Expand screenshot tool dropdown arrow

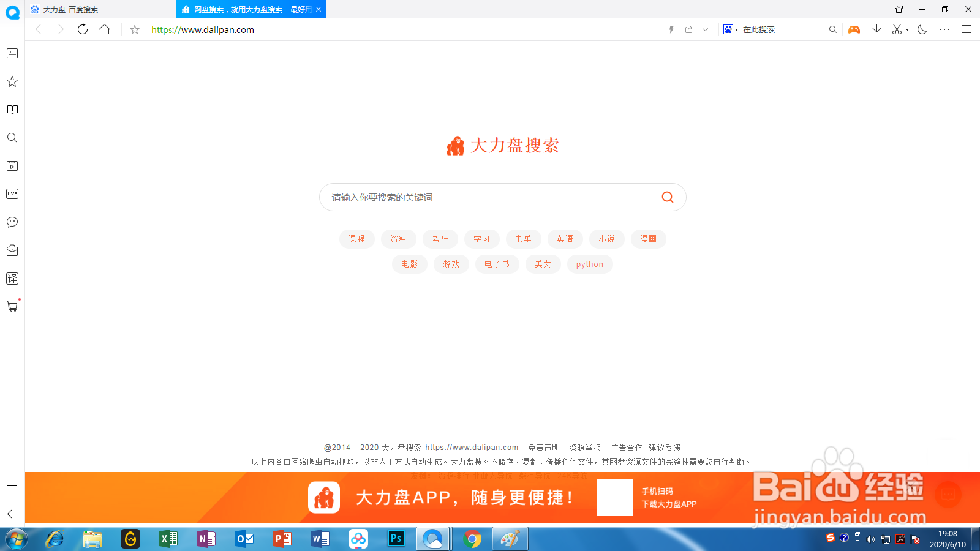click(x=907, y=29)
